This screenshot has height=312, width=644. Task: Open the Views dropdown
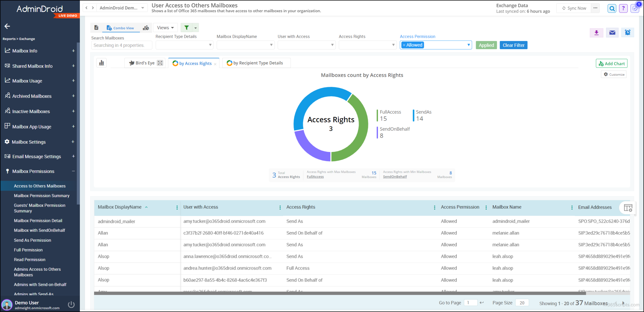coord(165,27)
